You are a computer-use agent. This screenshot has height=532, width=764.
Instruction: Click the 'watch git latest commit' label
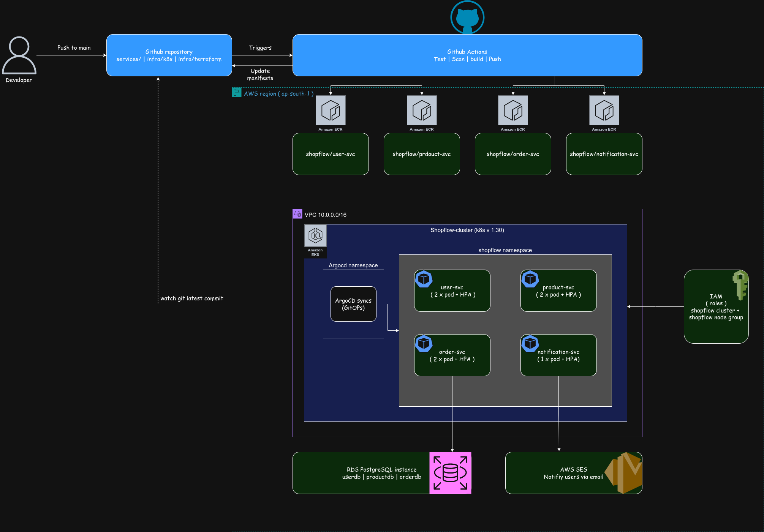coord(192,298)
